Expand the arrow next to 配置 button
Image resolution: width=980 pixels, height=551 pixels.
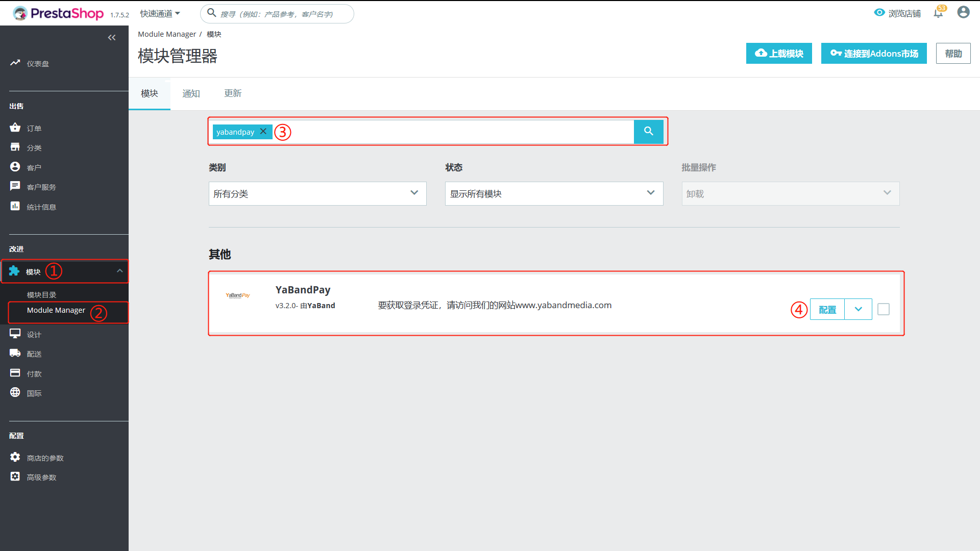[x=858, y=309]
